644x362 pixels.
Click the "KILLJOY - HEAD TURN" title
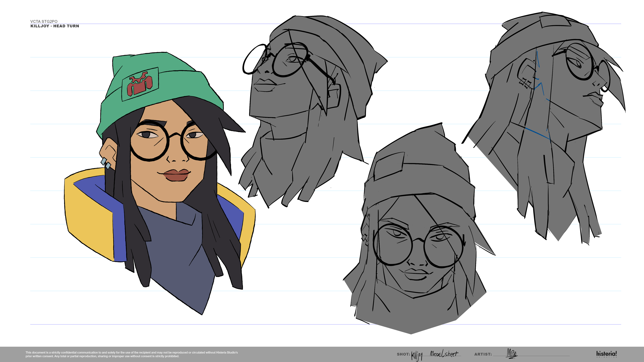tap(55, 26)
